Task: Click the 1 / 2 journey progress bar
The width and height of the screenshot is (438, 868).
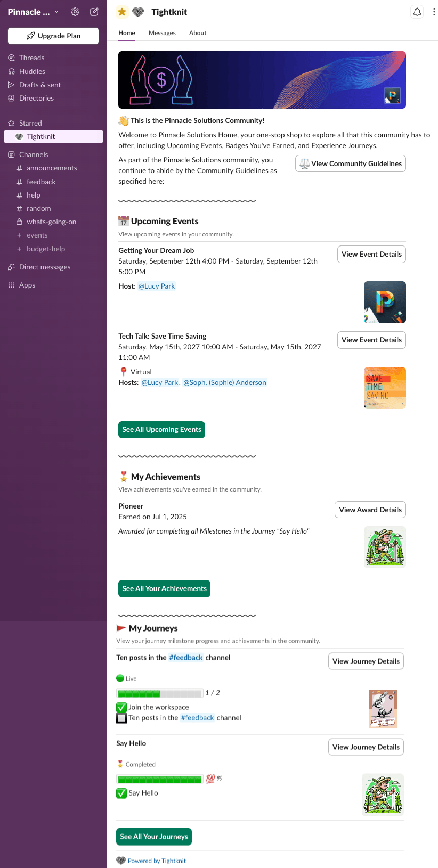Action: [x=160, y=693]
